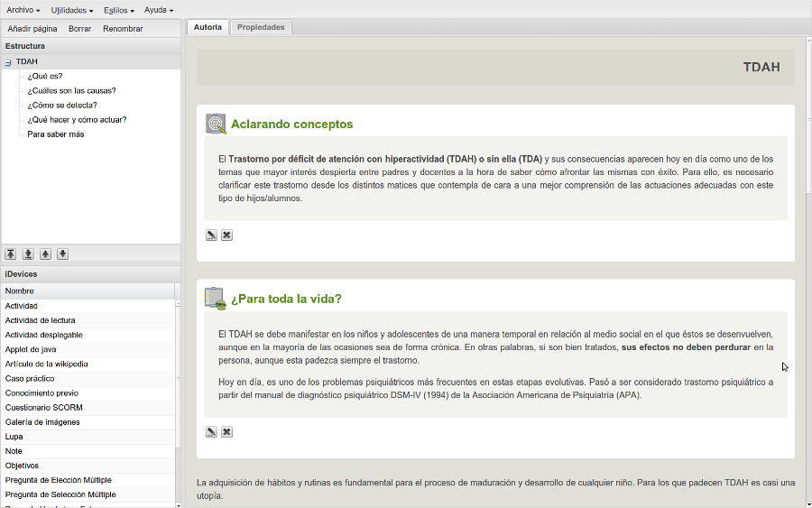
Task: Click the Añadir página button
Action: (x=32, y=29)
